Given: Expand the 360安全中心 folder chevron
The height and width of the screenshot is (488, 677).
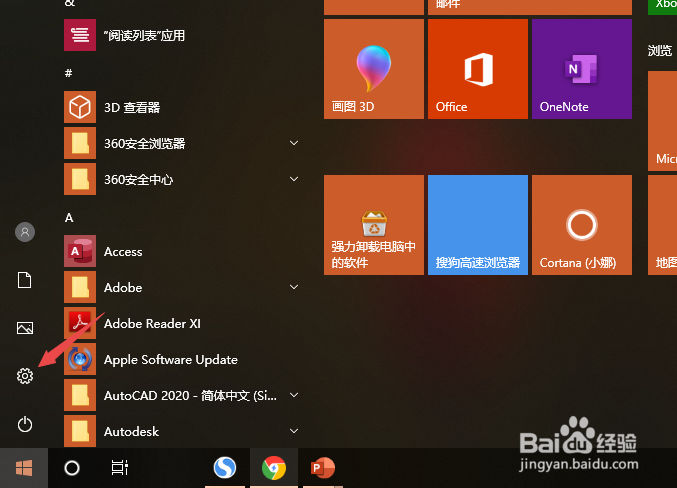Looking at the screenshot, I should click(294, 179).
